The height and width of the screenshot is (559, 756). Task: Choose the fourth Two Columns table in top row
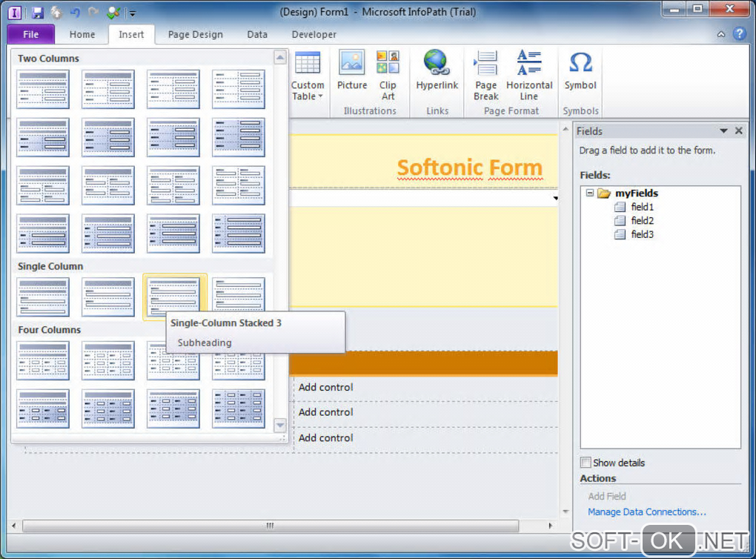[239, 89]
